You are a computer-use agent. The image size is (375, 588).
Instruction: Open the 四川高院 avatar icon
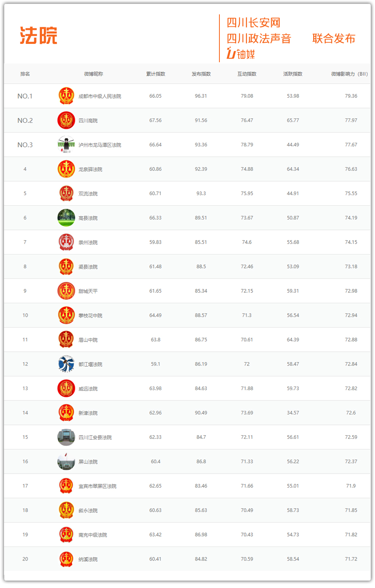[x=66, y=120]
